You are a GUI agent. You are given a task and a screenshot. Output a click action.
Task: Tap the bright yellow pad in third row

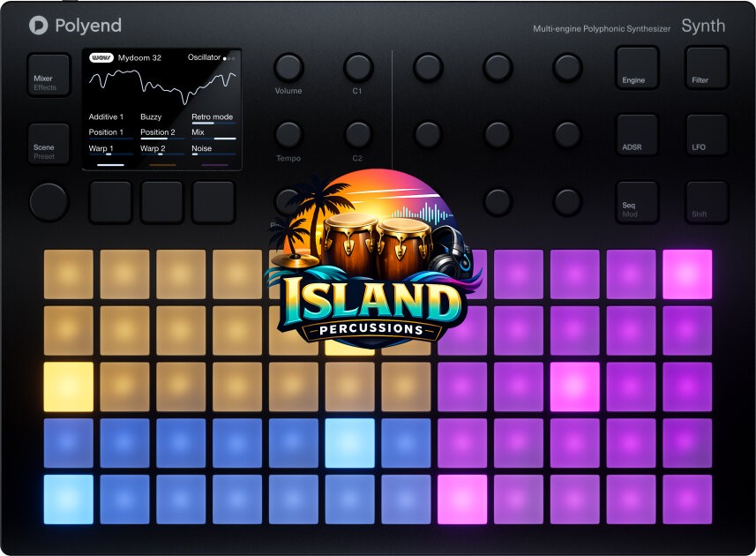[x=69, y=387]
